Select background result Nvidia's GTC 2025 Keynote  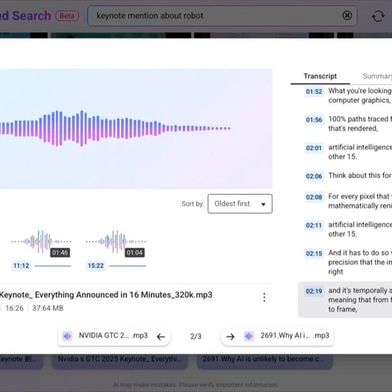coord(120,359)
